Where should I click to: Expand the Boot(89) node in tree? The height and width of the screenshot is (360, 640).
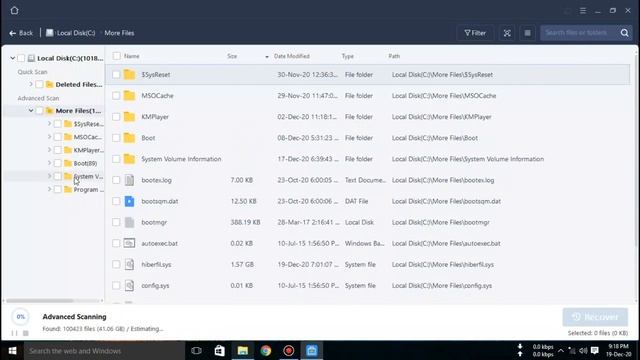49,163
